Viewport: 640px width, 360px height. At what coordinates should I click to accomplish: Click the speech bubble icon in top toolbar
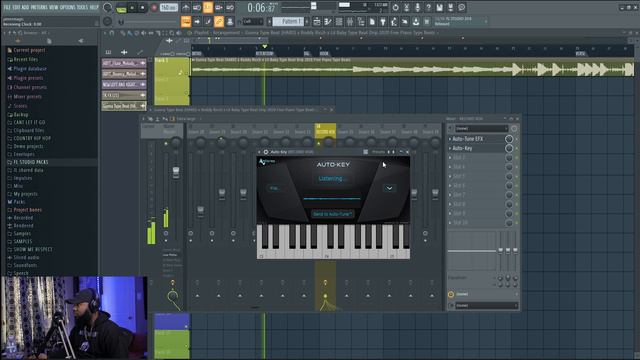click(x=462, y=7)
